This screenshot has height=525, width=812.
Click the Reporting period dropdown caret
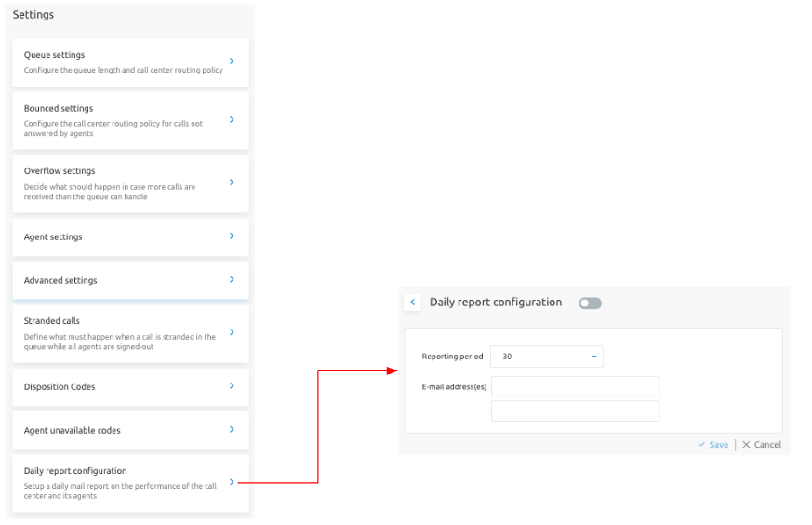pos(594,357)
